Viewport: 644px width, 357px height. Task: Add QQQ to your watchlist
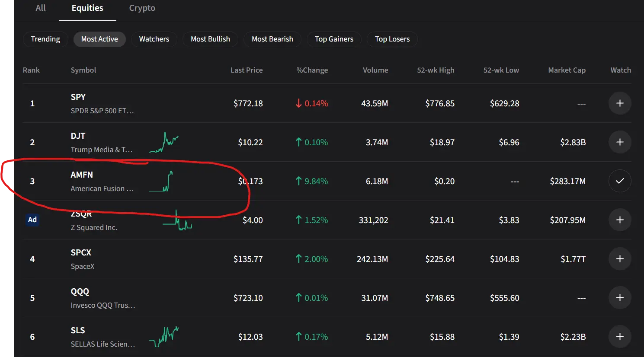tap(620, 298)
